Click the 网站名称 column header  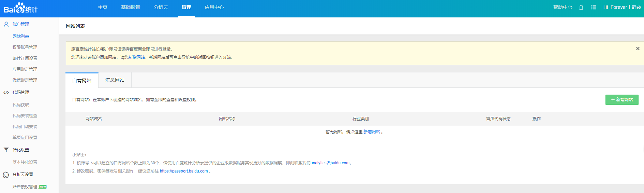227,119
